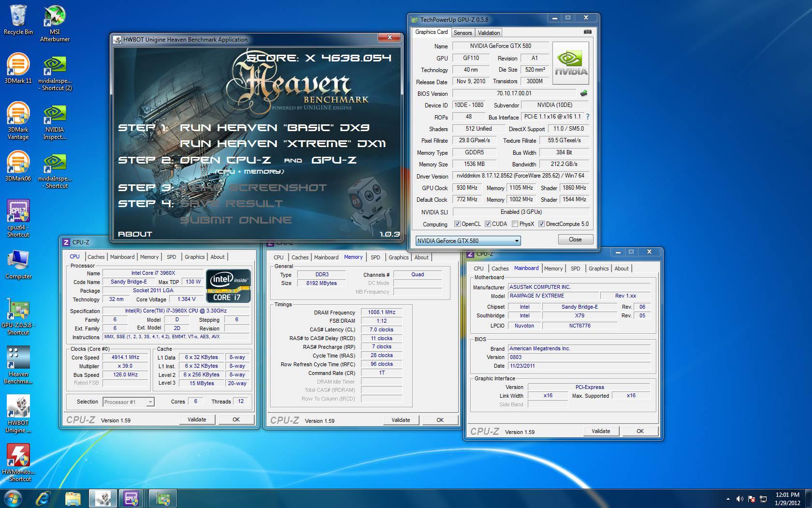Open nvidiaInspector Shortcut (2) icon

[55, 73]
